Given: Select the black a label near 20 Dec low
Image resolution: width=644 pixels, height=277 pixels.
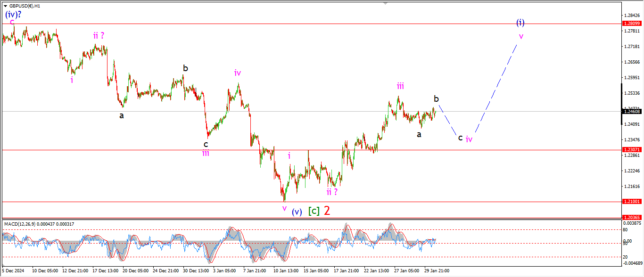Looking at the screenshot, I should point(121,115).
